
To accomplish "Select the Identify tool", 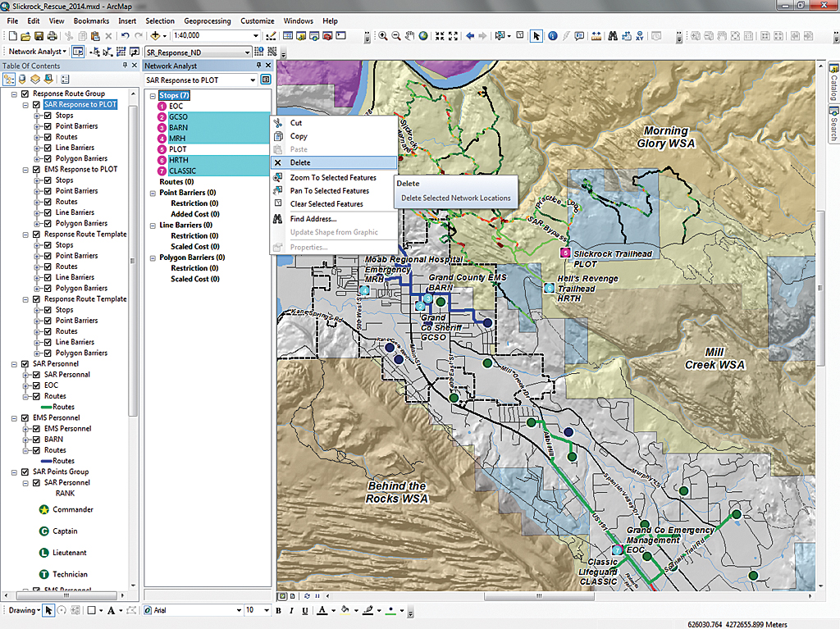I will pos(552,36).
